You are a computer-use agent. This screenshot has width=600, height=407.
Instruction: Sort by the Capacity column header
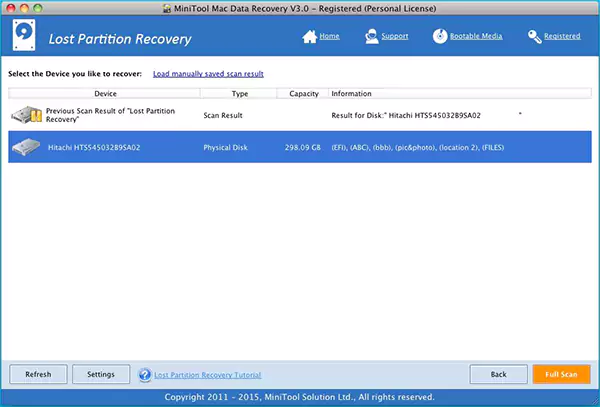(304, 94)
